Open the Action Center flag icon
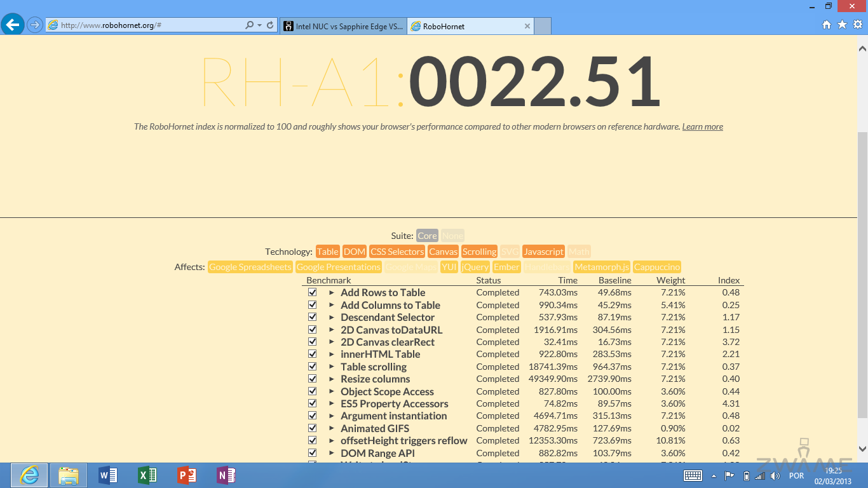 point(729,475)
